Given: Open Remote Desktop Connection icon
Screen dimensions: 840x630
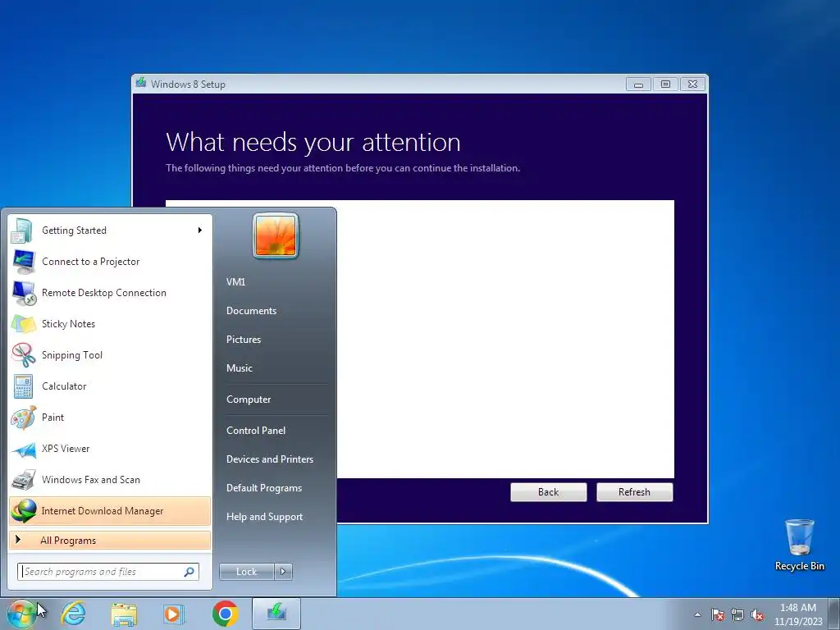Looking at the screenshot, I should [23, 293].
